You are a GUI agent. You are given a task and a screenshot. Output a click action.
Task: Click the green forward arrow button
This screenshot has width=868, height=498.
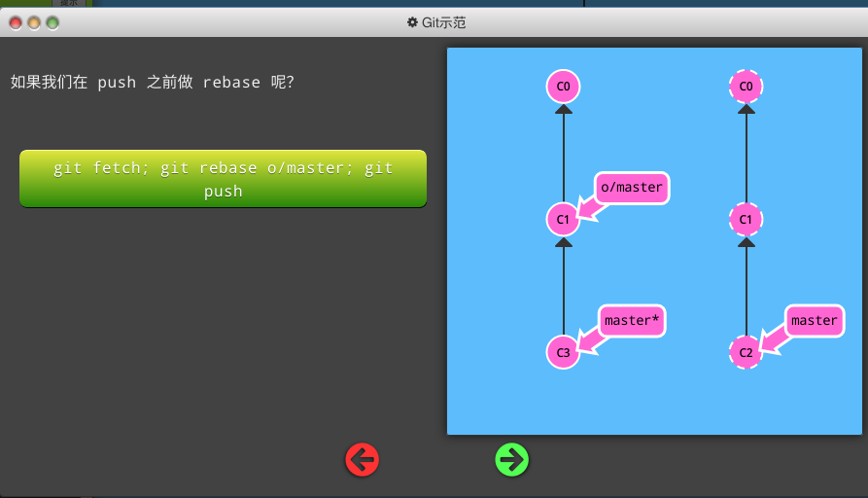pos(511,459)
